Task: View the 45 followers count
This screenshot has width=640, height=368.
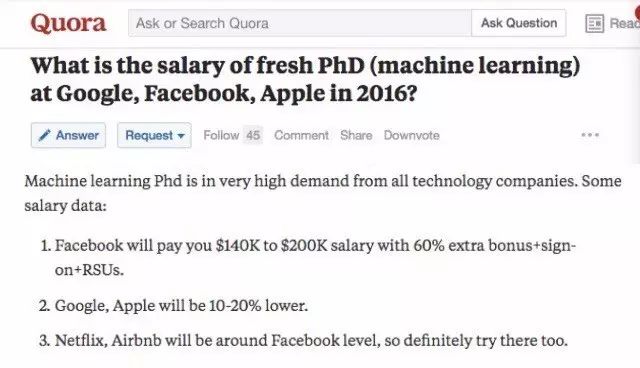Action: (x=253, y=135)
